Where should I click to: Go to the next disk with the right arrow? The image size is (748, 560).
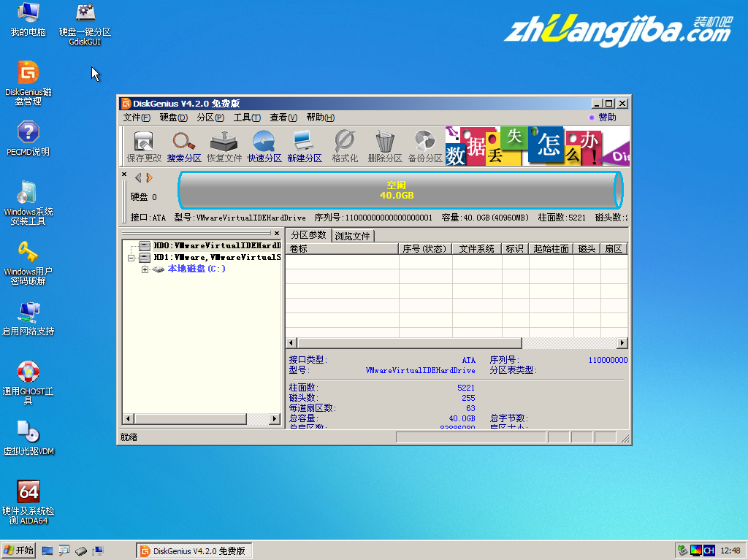tap(150, 177)
